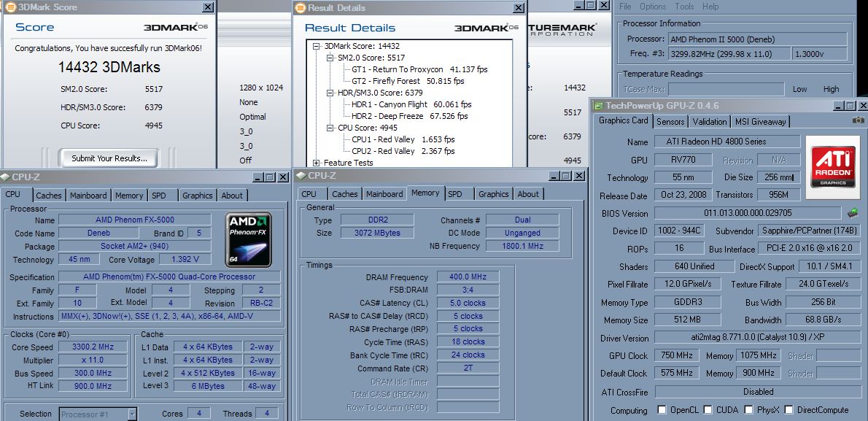Click the GPU-Z title bar app icon
Image resolution: width=868 pixels, height=421 pixels.
[x=598, y=105]
